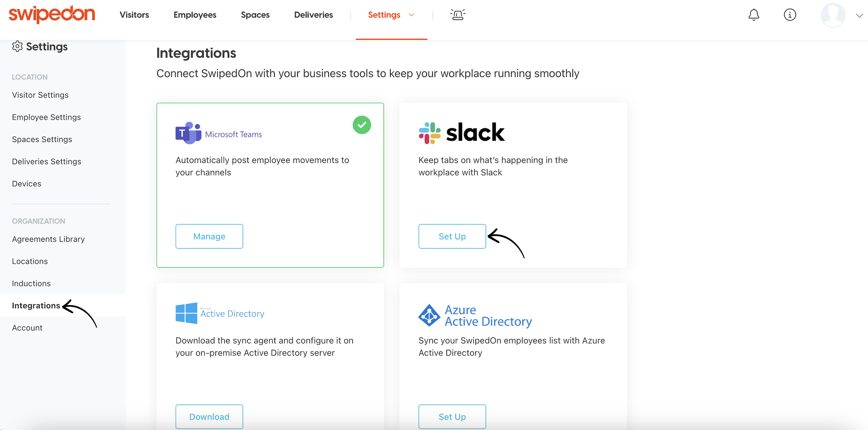Click the Integrations page heading
Viewport: 868px width, 430px height.
[196, 53]
